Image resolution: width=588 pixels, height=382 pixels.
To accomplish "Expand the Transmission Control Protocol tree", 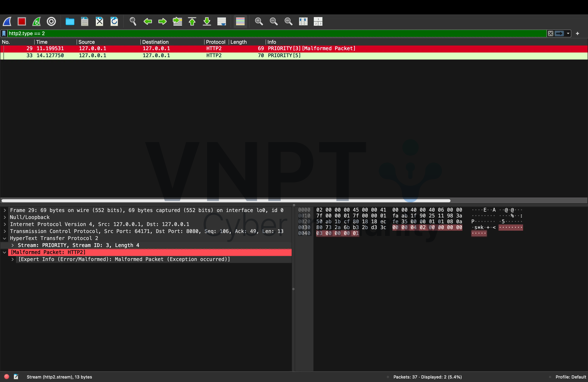I will [x=5, y=231].
